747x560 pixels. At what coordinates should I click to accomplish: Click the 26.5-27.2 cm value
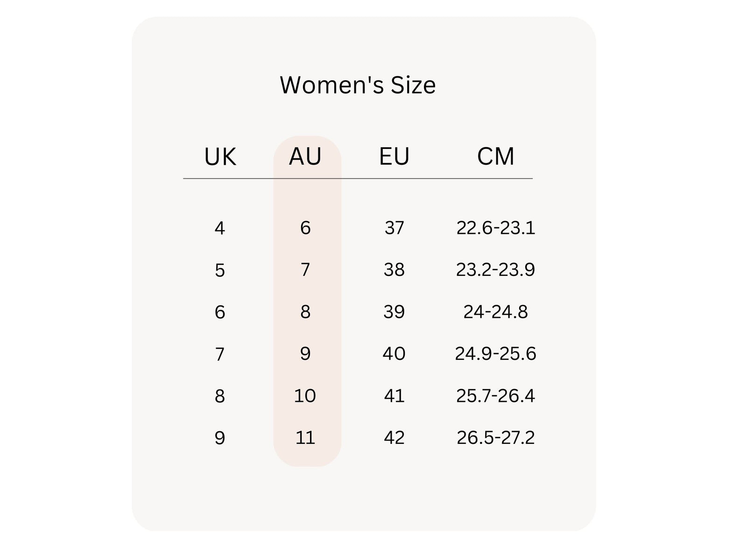pos(495,438)
